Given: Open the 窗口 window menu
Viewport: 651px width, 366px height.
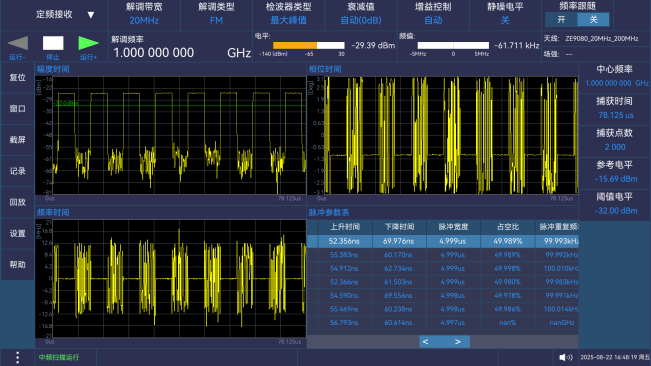Looking at the screenshot, I should [x=17, y=109].
